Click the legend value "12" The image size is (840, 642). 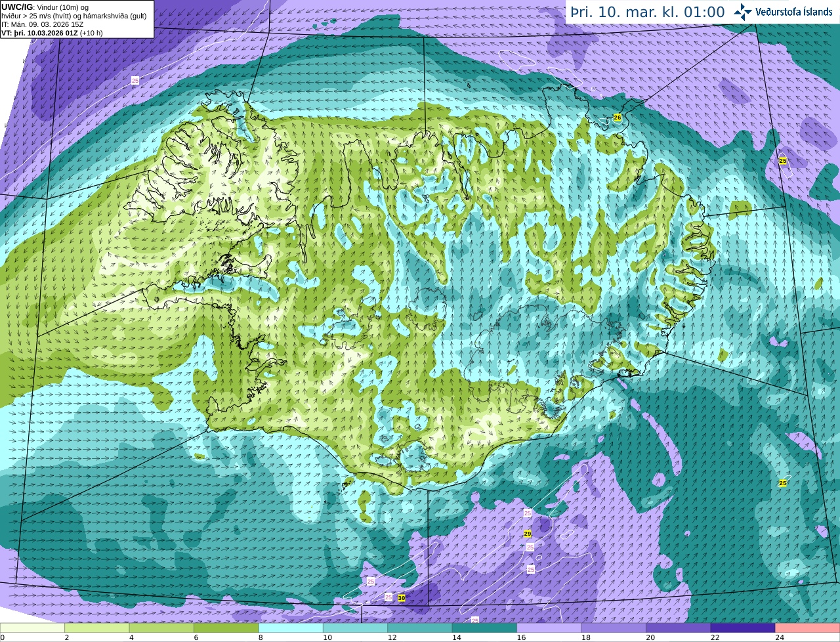tap(392, 637)
